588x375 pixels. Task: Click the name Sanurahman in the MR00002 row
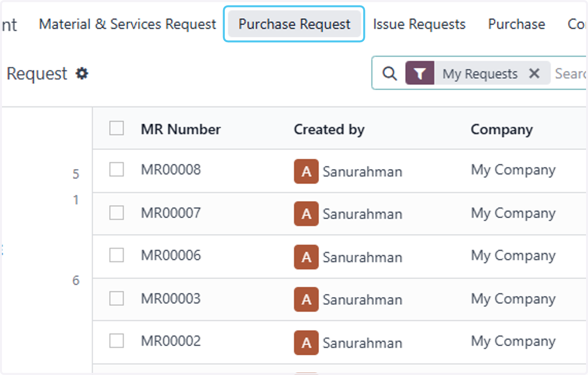click(363, 343)
